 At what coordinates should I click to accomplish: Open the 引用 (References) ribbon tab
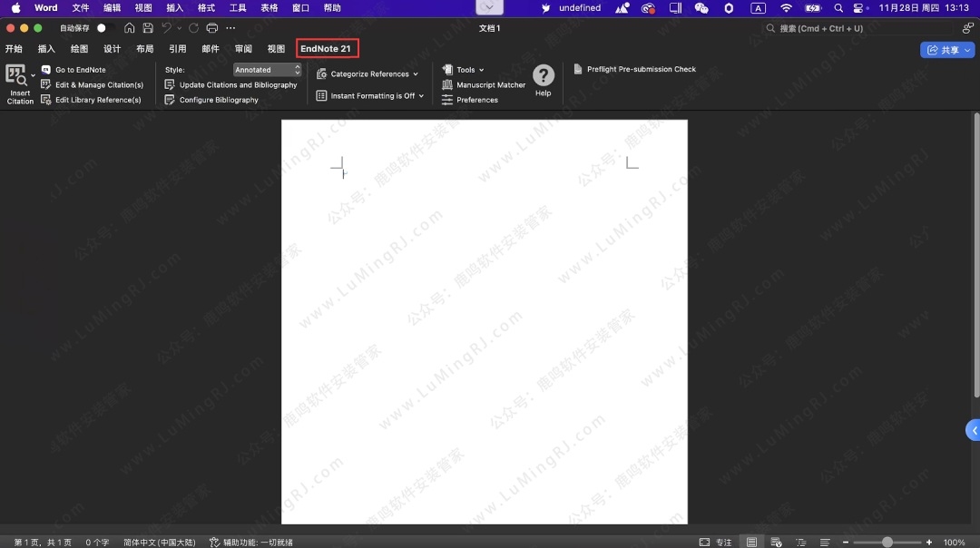[x=177, y=49]
